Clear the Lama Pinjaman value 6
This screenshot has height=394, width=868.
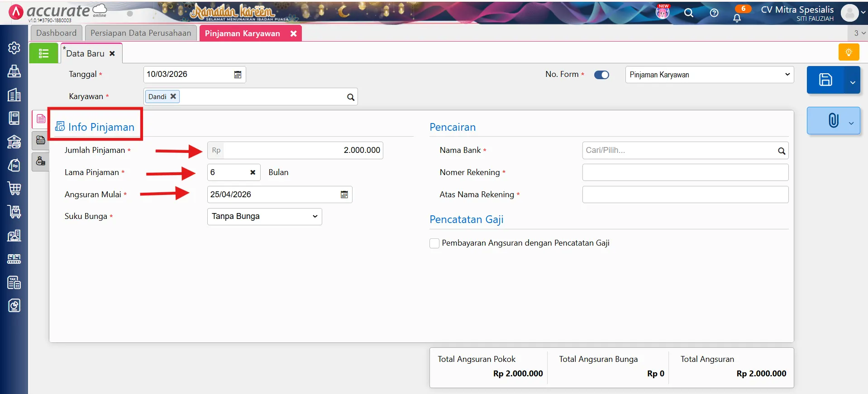pyautogui.click(x=253, y=172)
